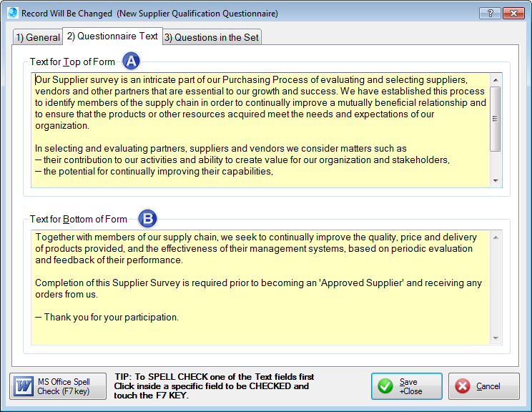Click the 'Text for Top of Form' label
This screenshot has width=532, height=412.
coord(72,62)
